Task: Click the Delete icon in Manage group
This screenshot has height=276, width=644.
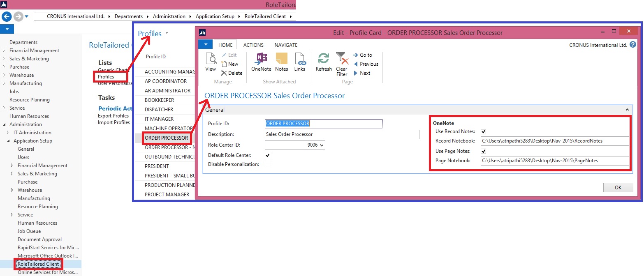Action: tap(232, 73)
